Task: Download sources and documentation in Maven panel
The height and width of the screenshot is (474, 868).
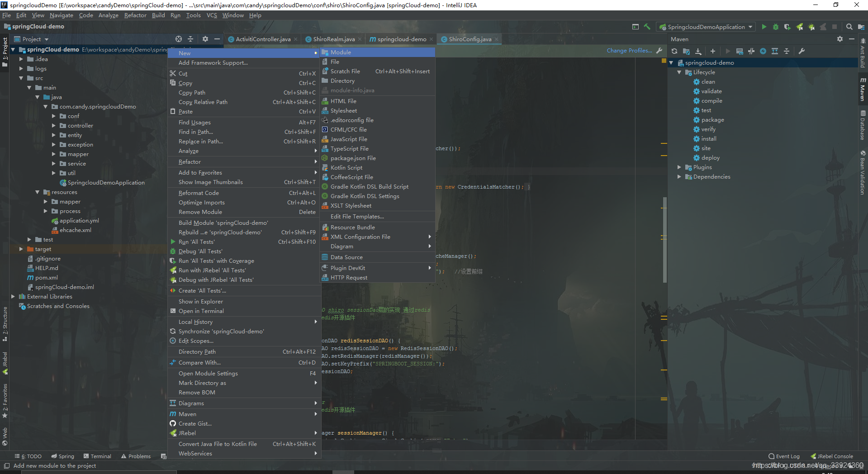Action: (698, 51)
